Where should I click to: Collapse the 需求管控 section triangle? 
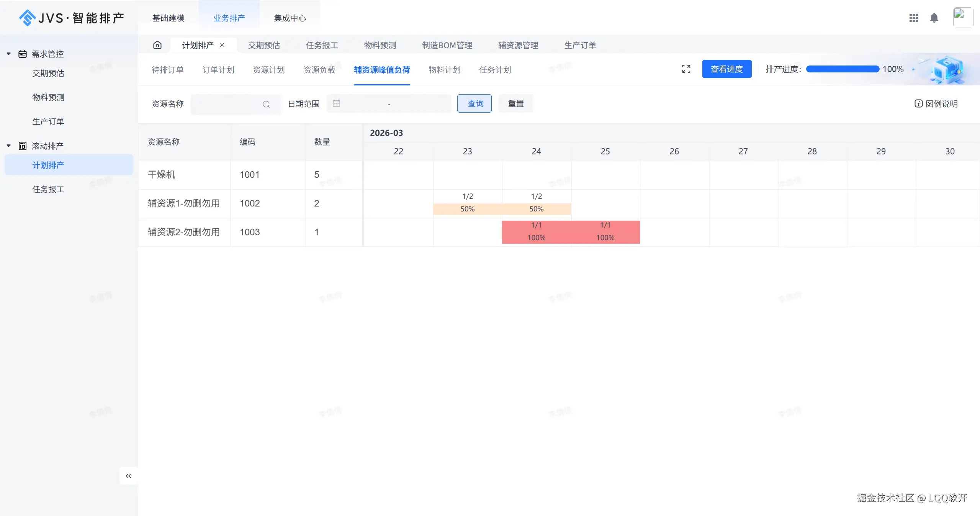[x=8, y=54]
